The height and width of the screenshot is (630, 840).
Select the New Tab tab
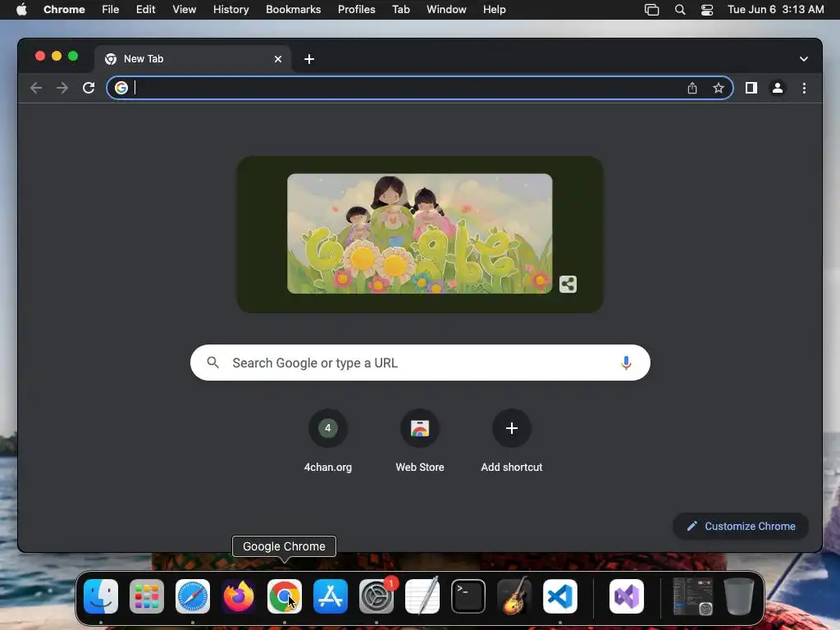[x=193, y=59]
